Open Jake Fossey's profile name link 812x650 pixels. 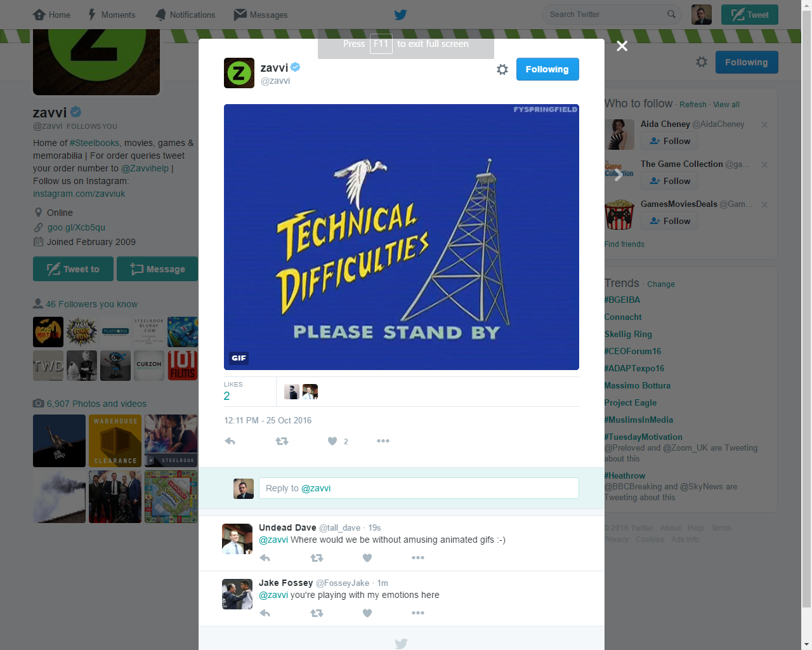coord(286,583)
